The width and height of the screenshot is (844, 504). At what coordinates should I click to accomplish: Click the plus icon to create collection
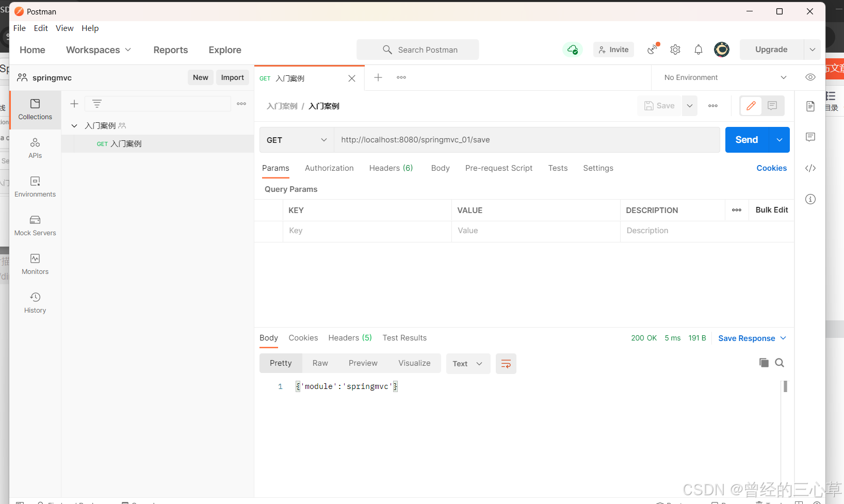click(x=74, y=104)
